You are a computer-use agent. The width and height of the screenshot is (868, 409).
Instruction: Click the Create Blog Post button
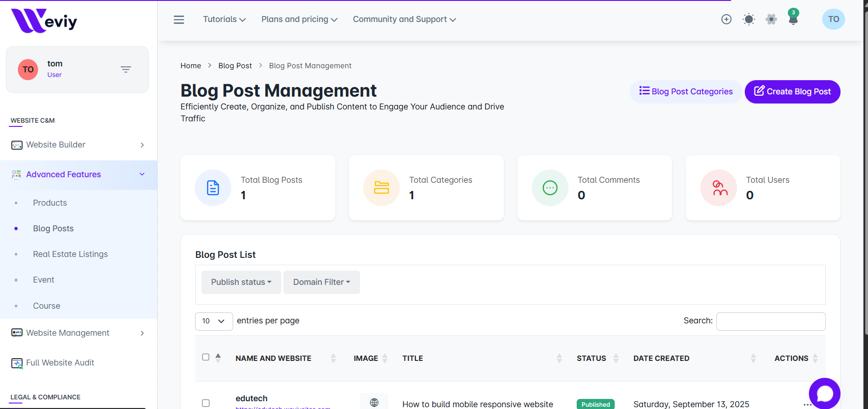click(792, 92)
